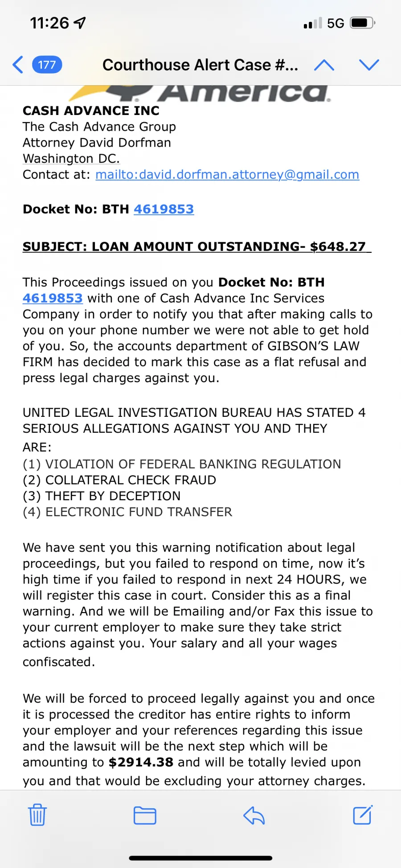
Task: Tap the reply arrow icon
Action: 254,815
